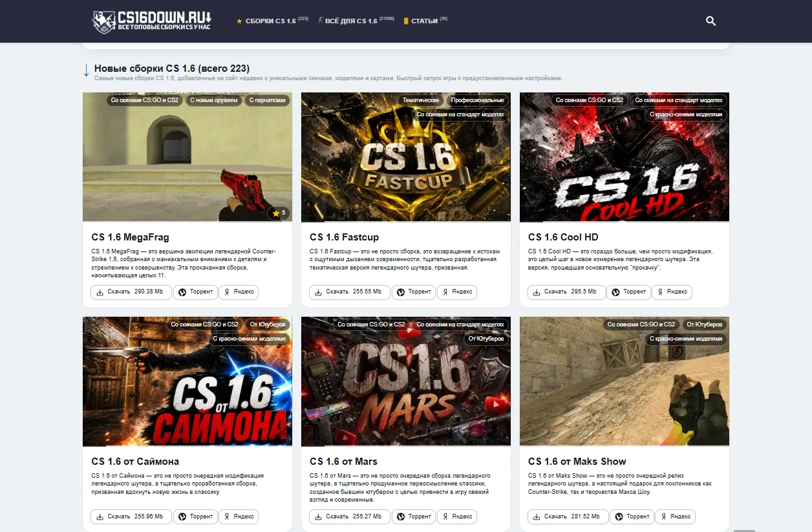Open the Yandex link for CS 1.6 Fastcup
This screenshot has width=812, height=532.
point(457,292)
